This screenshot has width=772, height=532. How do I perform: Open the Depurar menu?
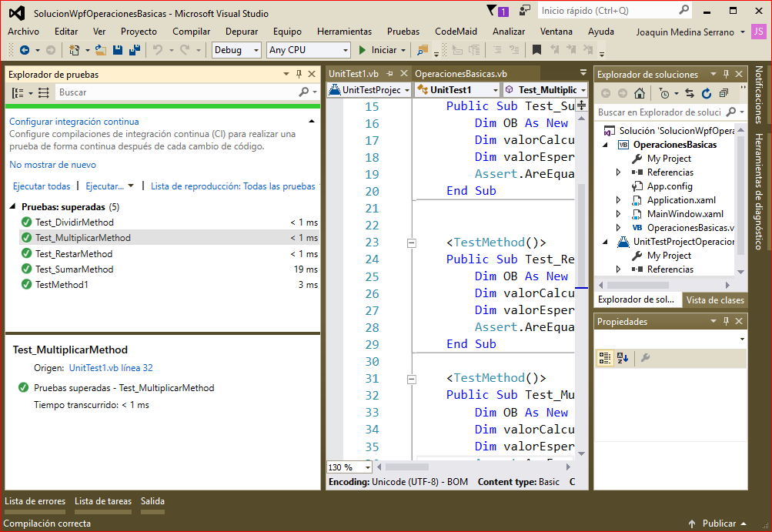pyautogui.click(x=241, y=32)
